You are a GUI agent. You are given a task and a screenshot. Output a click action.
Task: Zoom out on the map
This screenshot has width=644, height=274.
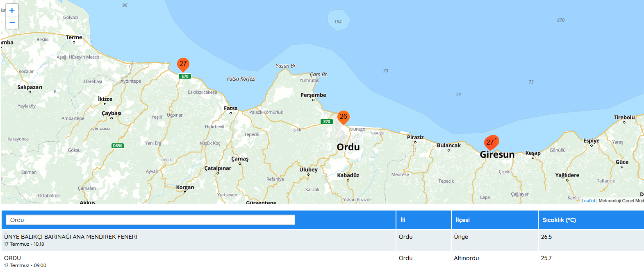point(12,23)
